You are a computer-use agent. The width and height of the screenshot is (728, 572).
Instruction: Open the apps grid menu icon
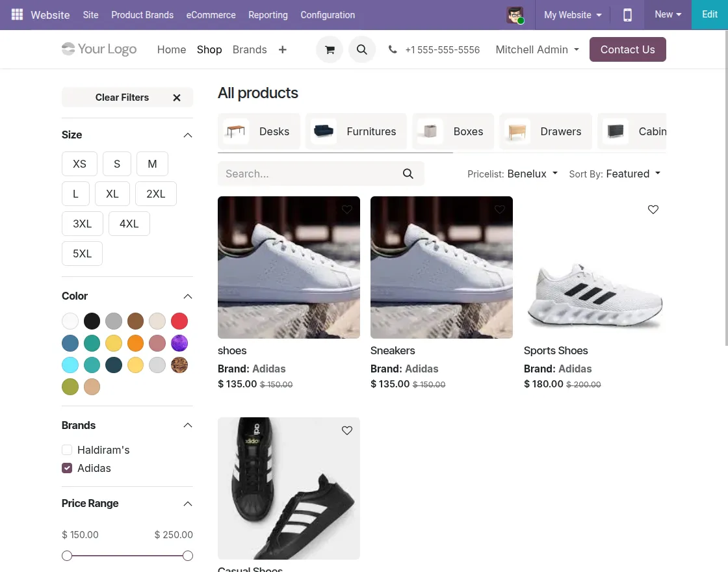(x=17, y=15)
